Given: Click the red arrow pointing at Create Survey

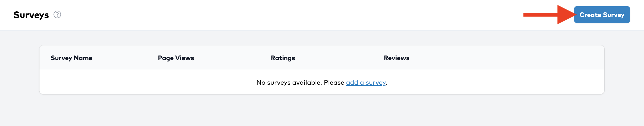Looking at the screenshot, I should (x=565, y=15).
